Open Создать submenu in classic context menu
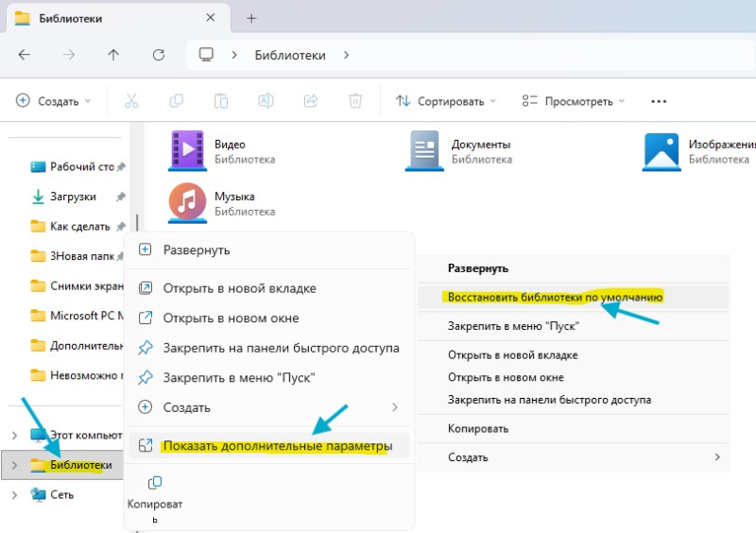Viewport: 756px width, 533px height. click(574, 457)
